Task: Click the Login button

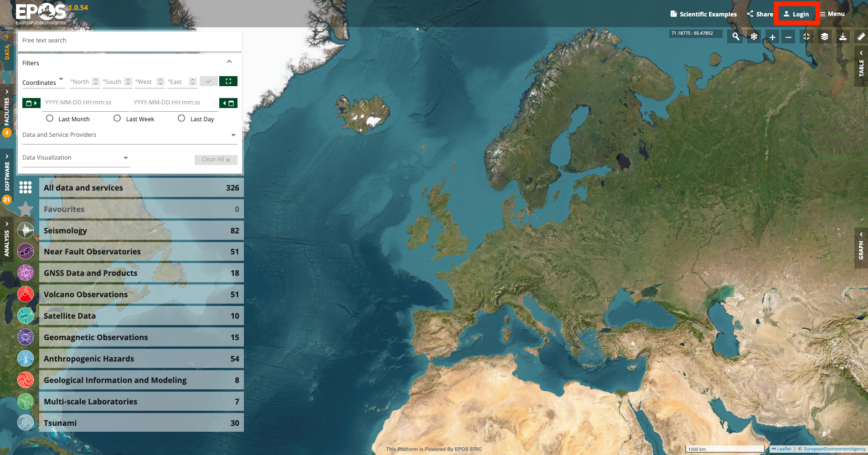Action: point(796,14)
